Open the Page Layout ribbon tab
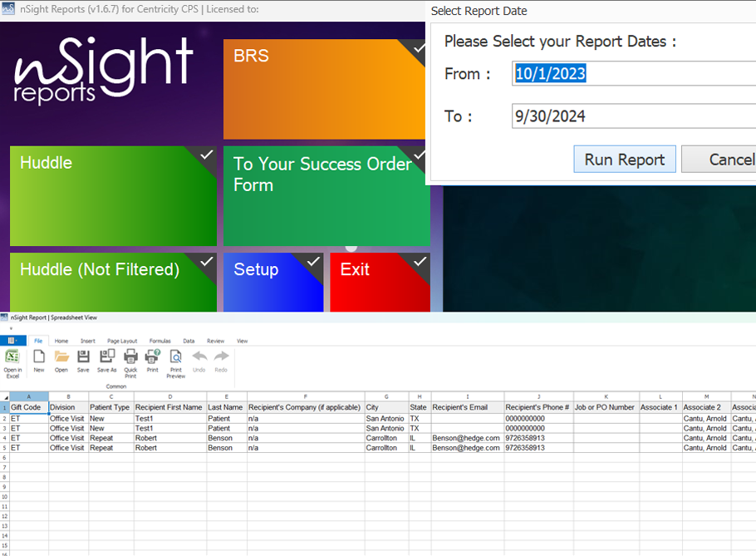This screenshot has height=556, width=756. (x=122, y=341)
